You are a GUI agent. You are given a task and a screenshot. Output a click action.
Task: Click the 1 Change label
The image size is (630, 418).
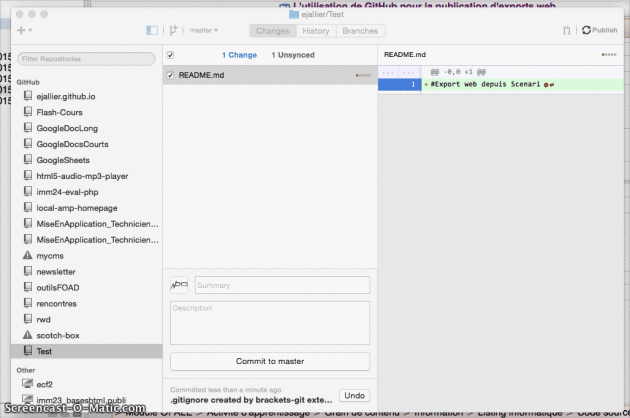pos(239,55)
